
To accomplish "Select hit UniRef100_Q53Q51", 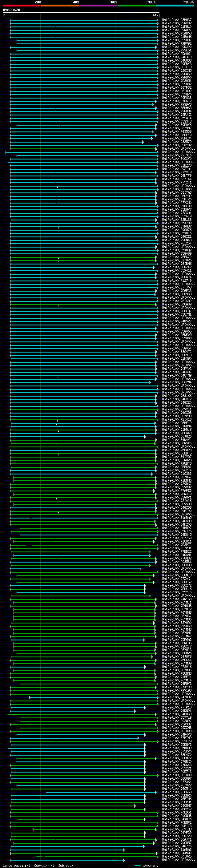I will (x=177, y=81).
